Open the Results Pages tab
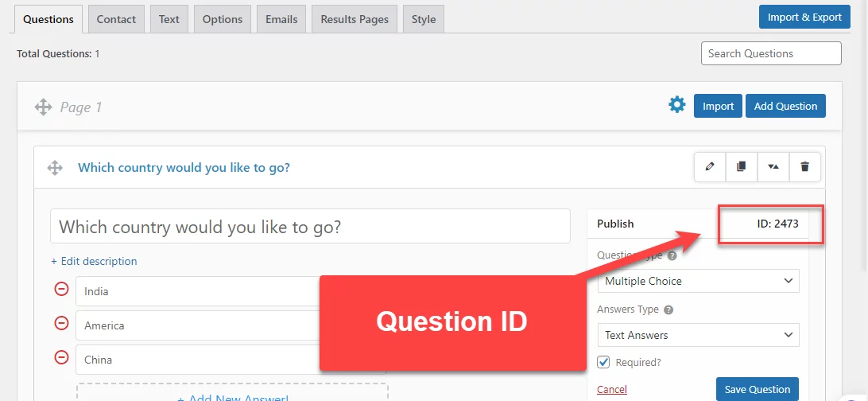Viewport: 868px width, 401px height. pos(355,19)
